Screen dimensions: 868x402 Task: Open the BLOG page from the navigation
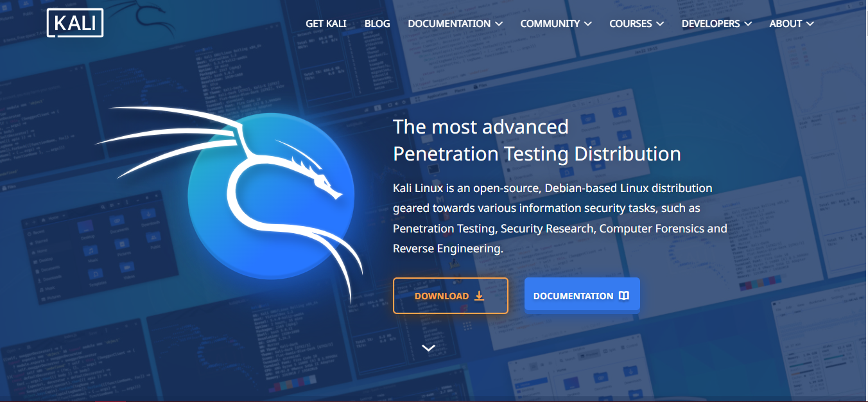tap(378, 23)
